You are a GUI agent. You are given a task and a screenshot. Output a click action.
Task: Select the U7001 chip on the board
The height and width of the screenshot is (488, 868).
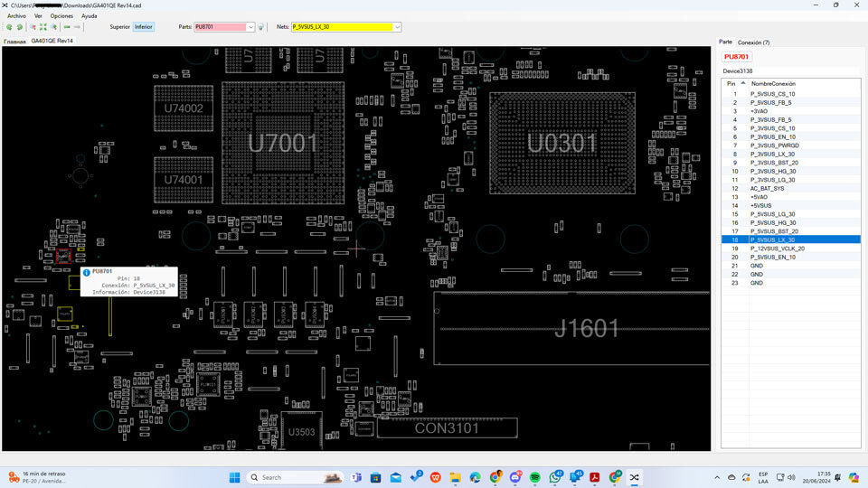pos(283,144)
